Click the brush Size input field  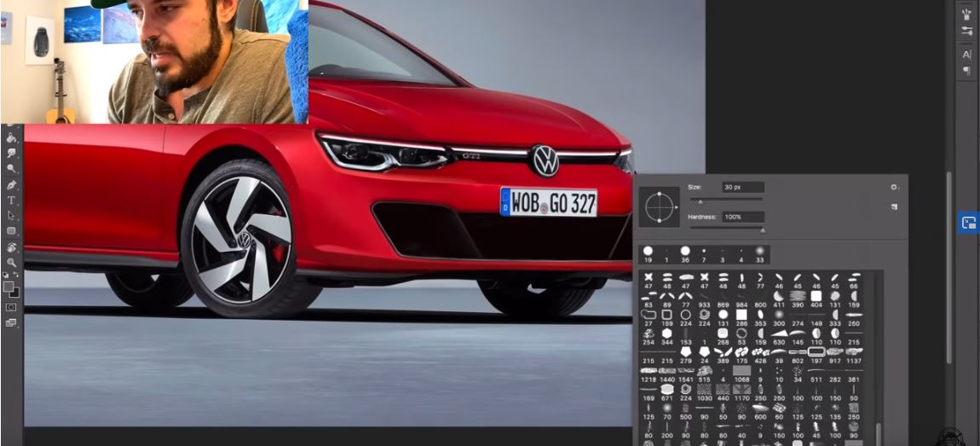(742, 187)
